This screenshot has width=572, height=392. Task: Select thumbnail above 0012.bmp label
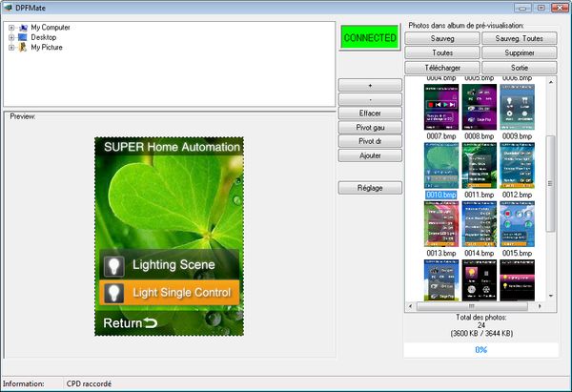point(517,165)
